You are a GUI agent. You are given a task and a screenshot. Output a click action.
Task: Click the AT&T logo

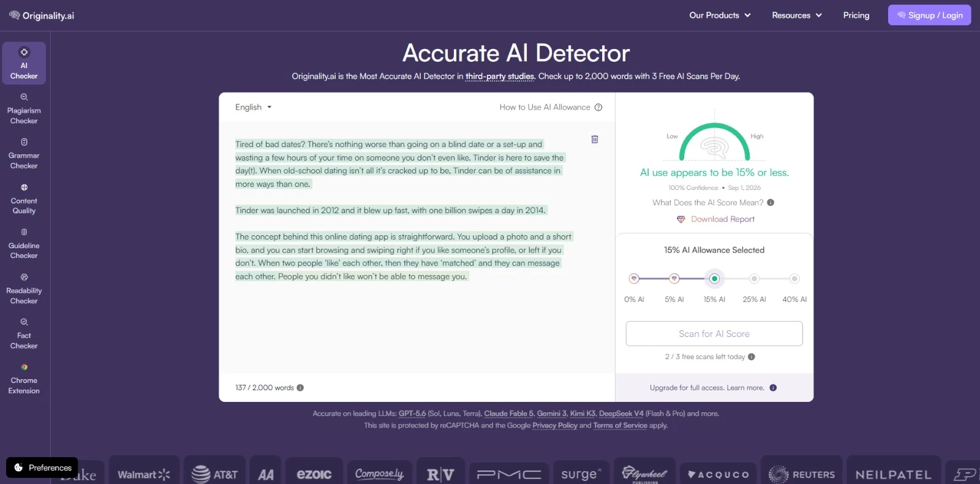214,474
